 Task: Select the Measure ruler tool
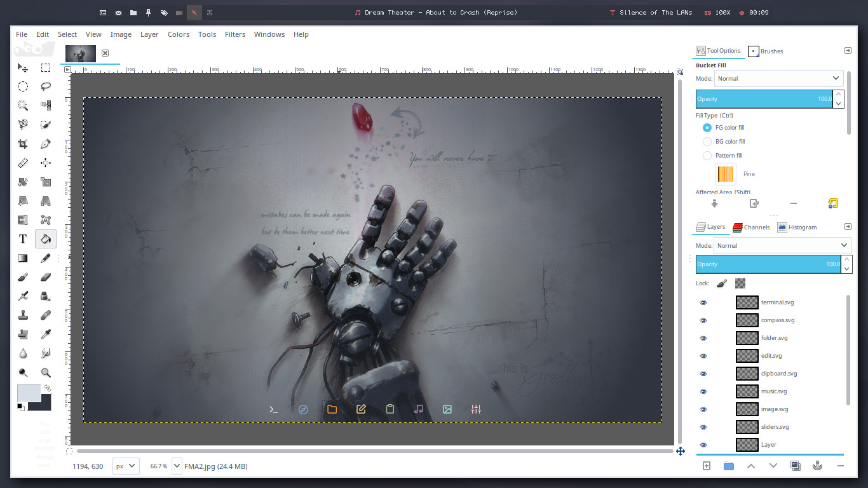[x=23, y=163]
